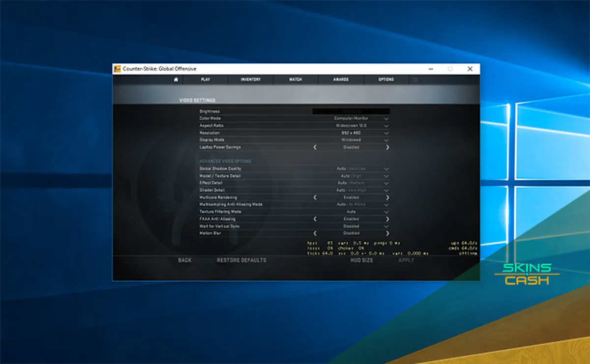Click right arrow for Laptop Power Savings
Screen dimensions: 590x364
click(387, 147)
